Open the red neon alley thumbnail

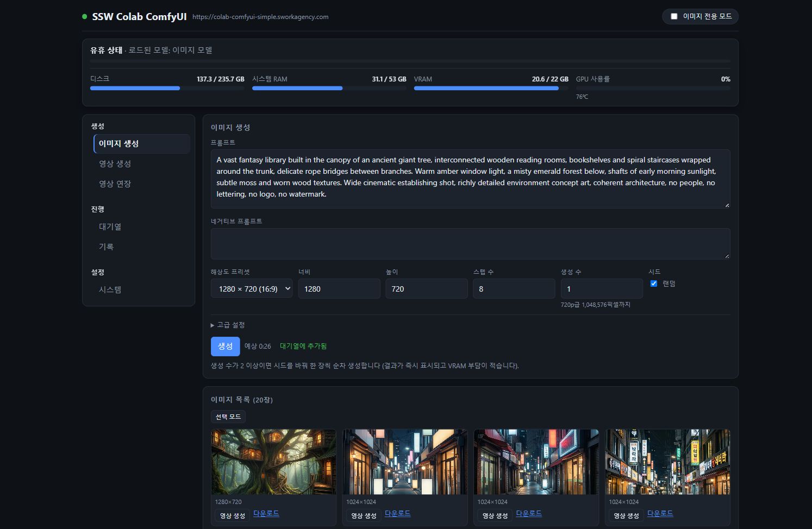536,462
